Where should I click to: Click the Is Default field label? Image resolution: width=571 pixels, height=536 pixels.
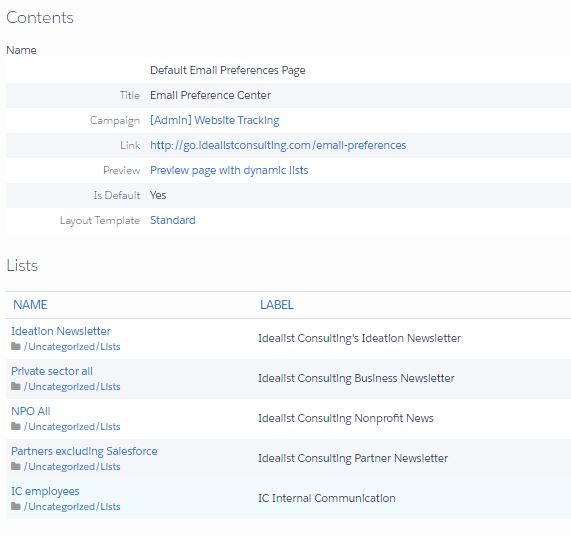(x=117, y=196)
